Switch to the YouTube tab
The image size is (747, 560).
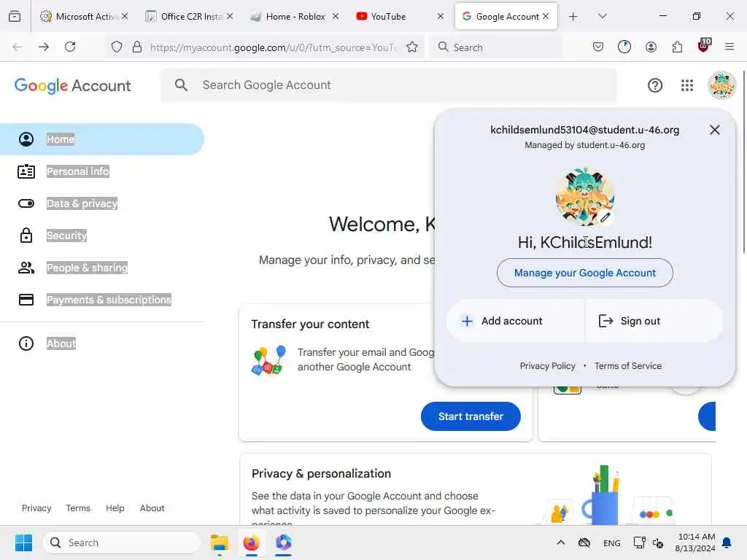[x=399, y=16]
